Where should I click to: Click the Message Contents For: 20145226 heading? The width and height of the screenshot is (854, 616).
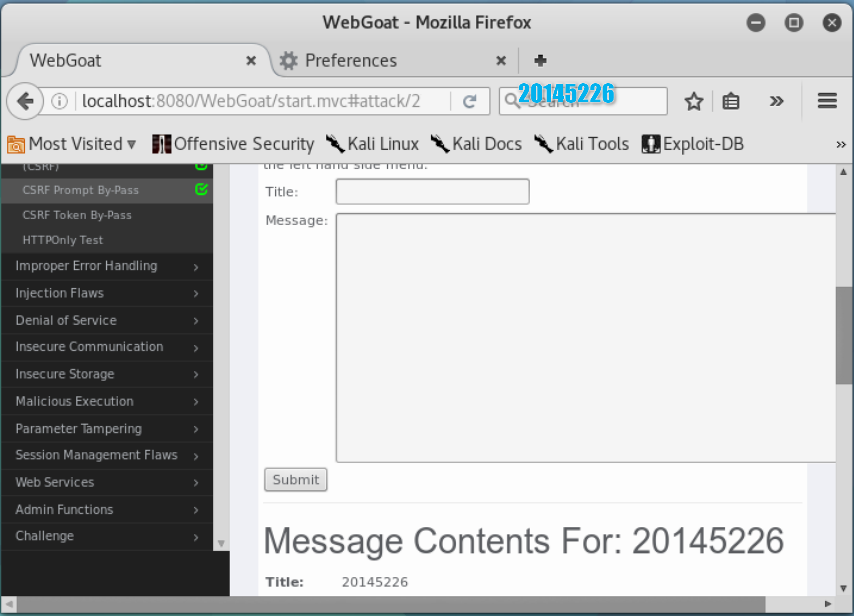click(524, 541)
